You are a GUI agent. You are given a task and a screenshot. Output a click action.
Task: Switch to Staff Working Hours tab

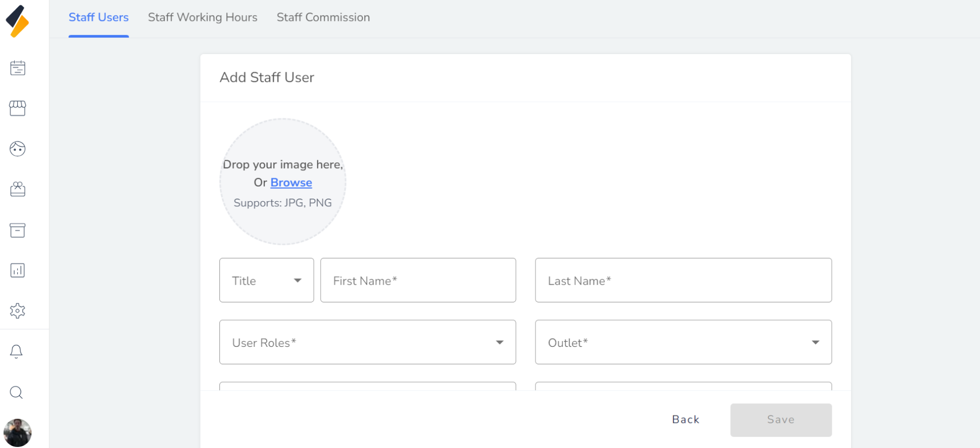203,17
